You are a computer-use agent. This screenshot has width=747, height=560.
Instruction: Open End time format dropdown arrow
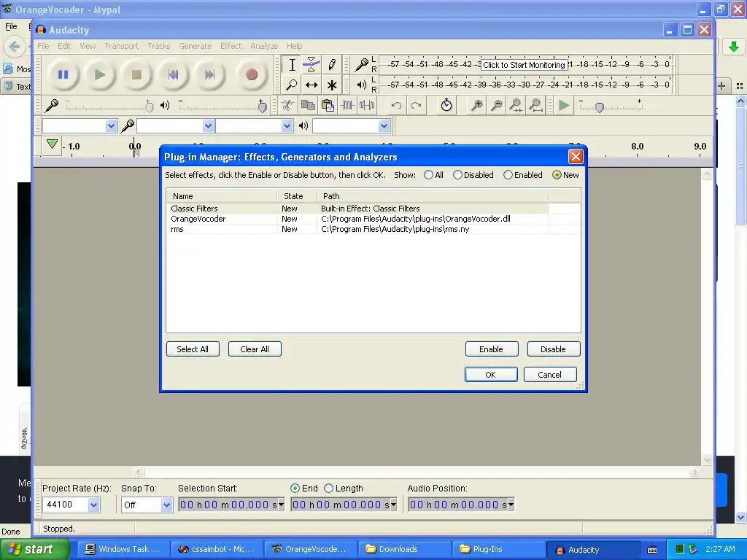tap(393, 505)
